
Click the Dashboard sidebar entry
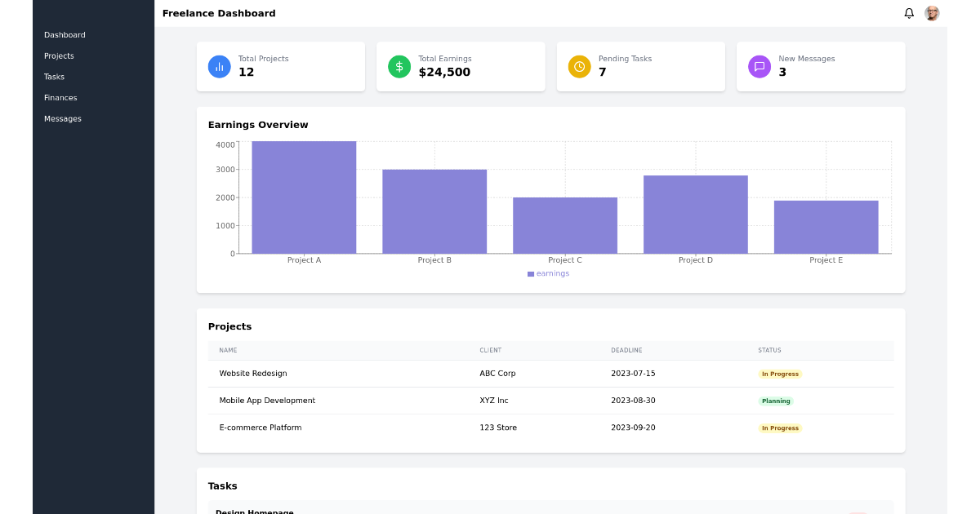click(65, 34)
